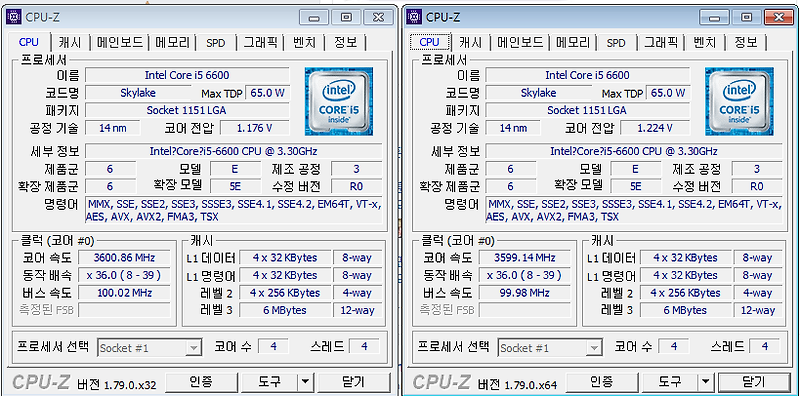Click the Intel Core i5 6600 name in left window
This screenshot has height=396, width=800.
pos(187,75)
